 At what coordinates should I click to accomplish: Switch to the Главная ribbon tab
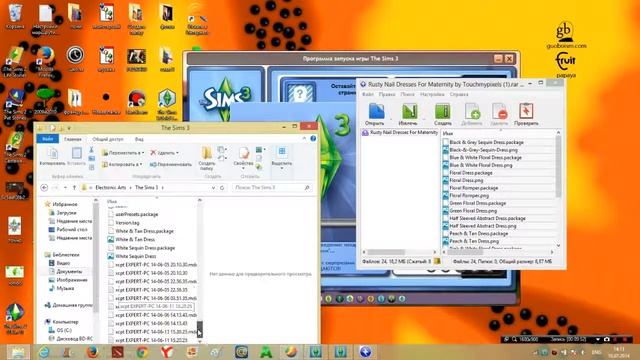point(73,139)
